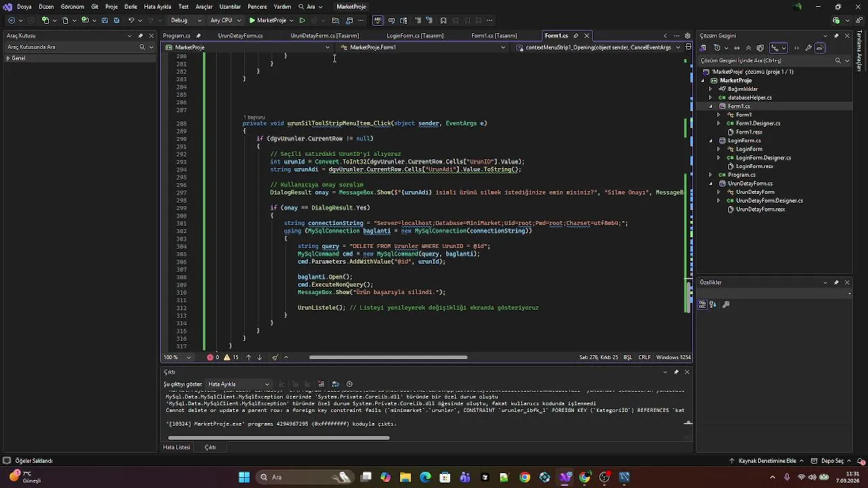The width and height of the screenshot is (868, 488).
Task: Start debugging with the MarketProje run button
Action: (x=267, y=20)
